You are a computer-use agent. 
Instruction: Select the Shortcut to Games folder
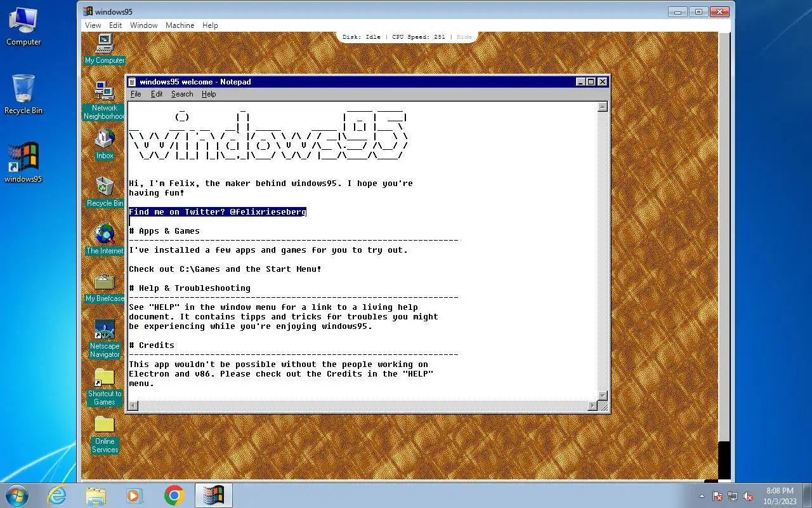click(105, 387)
